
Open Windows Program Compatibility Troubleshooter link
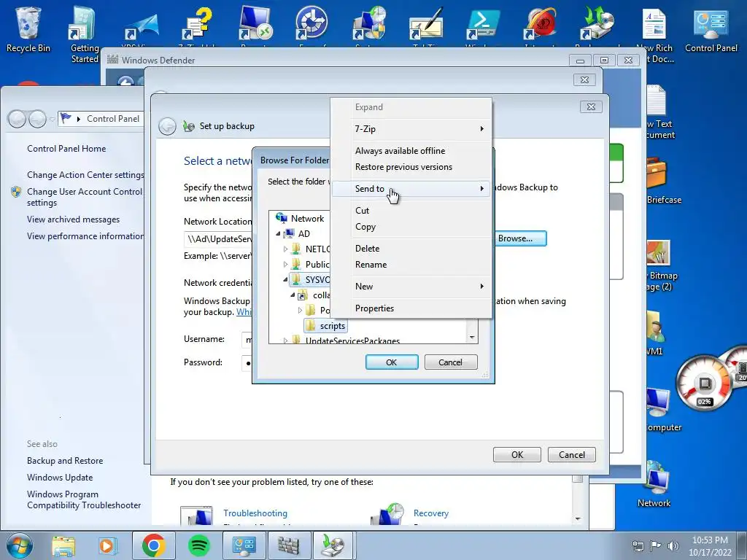(84, 500)
